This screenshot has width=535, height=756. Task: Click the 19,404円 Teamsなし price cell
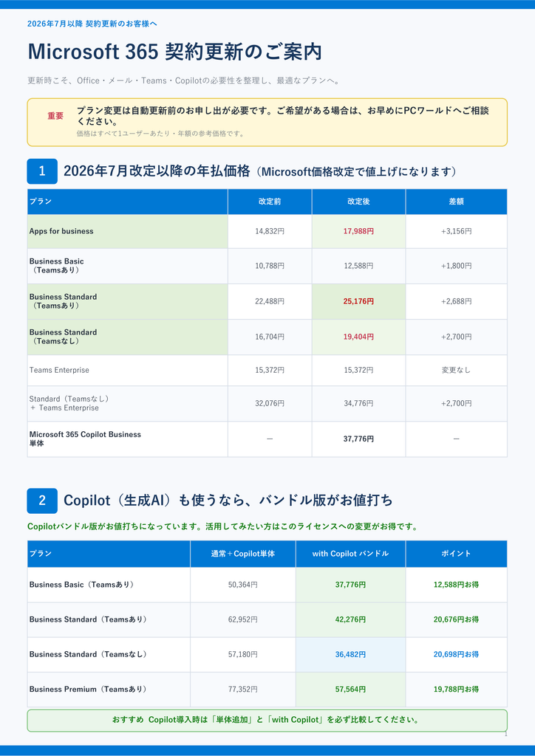point(358,337)
